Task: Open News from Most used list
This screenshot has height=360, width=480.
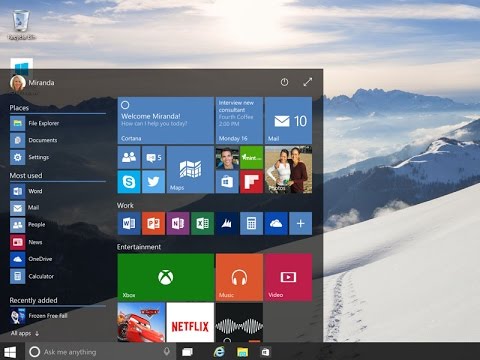Action: [x=57, y=242]
